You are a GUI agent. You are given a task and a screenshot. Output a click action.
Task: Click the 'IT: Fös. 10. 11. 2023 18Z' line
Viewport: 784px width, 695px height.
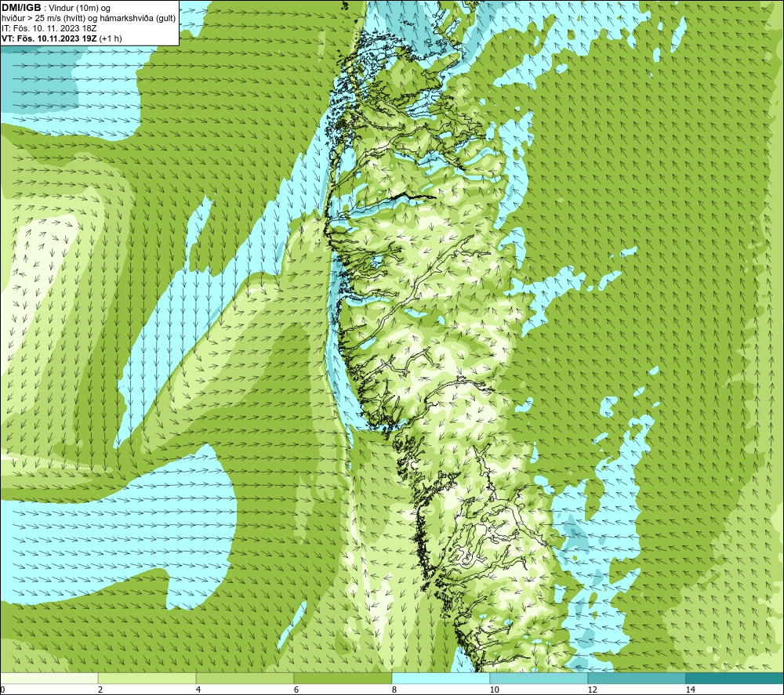pos(49,28)
